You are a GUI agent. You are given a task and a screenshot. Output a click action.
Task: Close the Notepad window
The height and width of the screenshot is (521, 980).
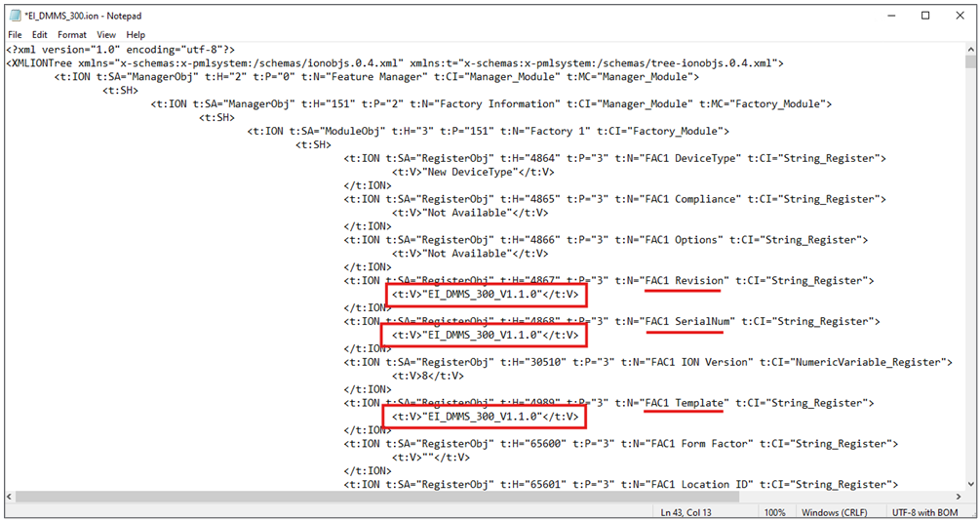(x=960, y=16)
